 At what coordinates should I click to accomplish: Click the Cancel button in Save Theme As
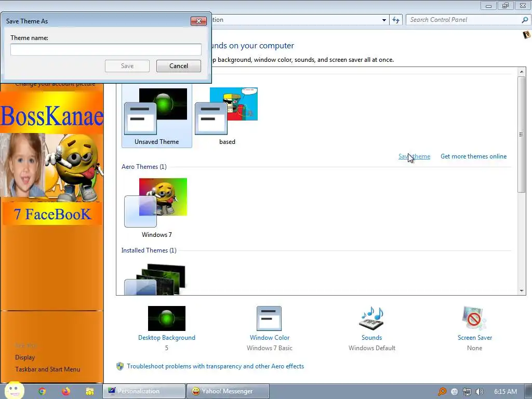tap(179, 66)
